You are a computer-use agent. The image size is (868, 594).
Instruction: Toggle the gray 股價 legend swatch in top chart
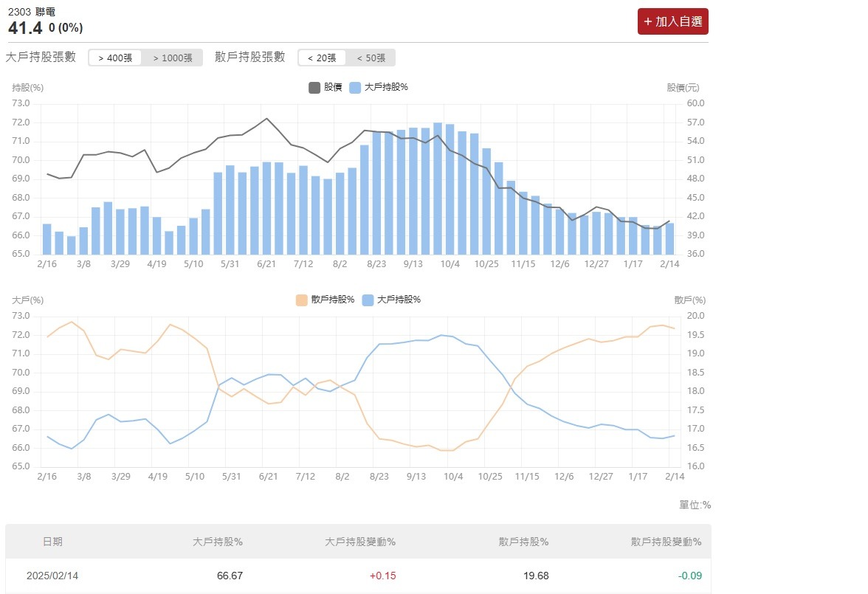pos(314,88)
